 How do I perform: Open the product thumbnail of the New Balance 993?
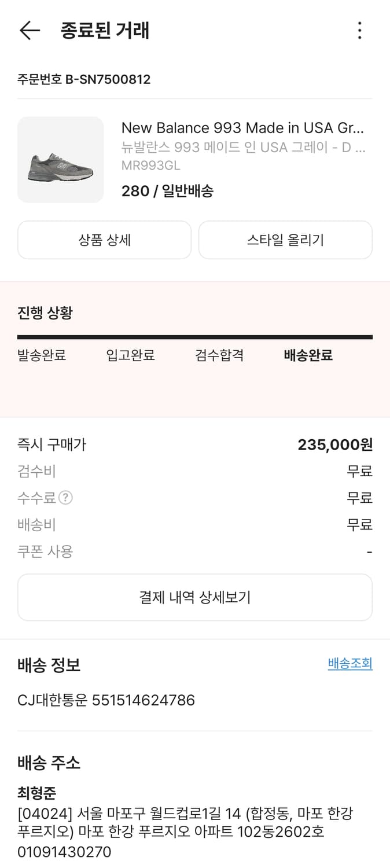click(60, 159)
